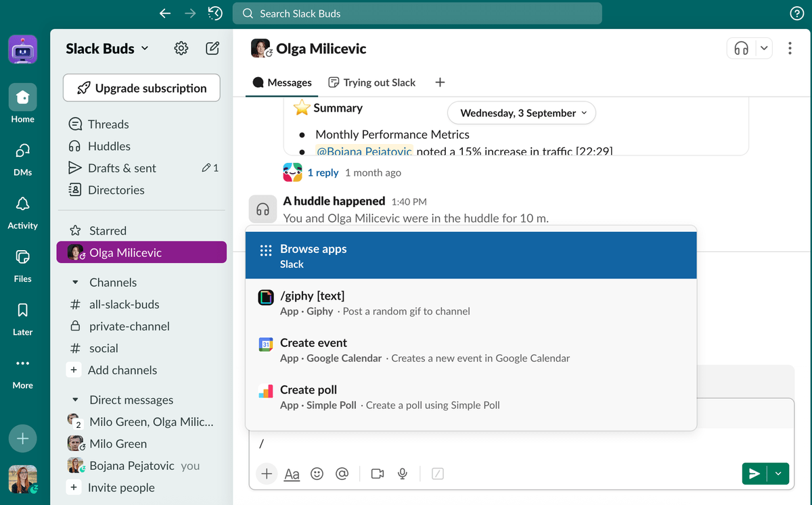Click the Search Slack Buds field
The width and height of the screenshot is (812, 505).
(x=417, y=14)
